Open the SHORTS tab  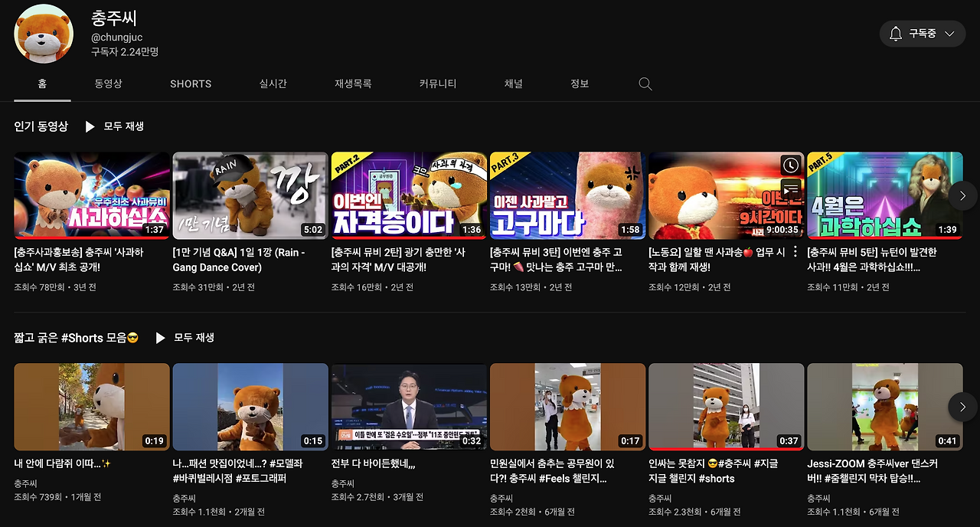190,83
